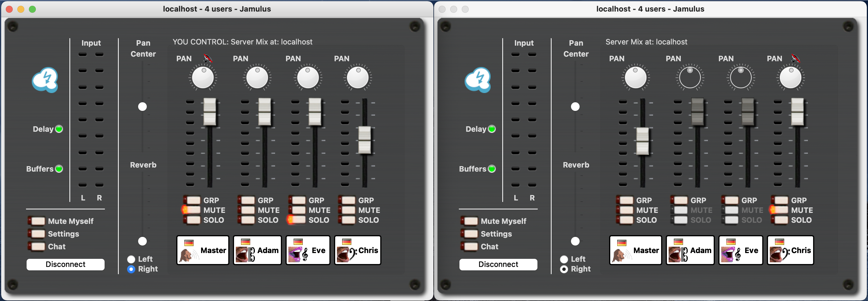Click the Jamulus cloud logo in right window

click(478, 80)
